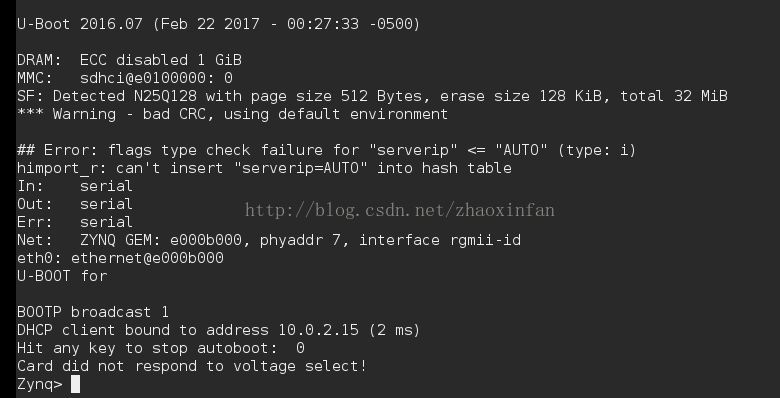
Task: Click the bad CRC warning line
Action: (x=232, y=114)
